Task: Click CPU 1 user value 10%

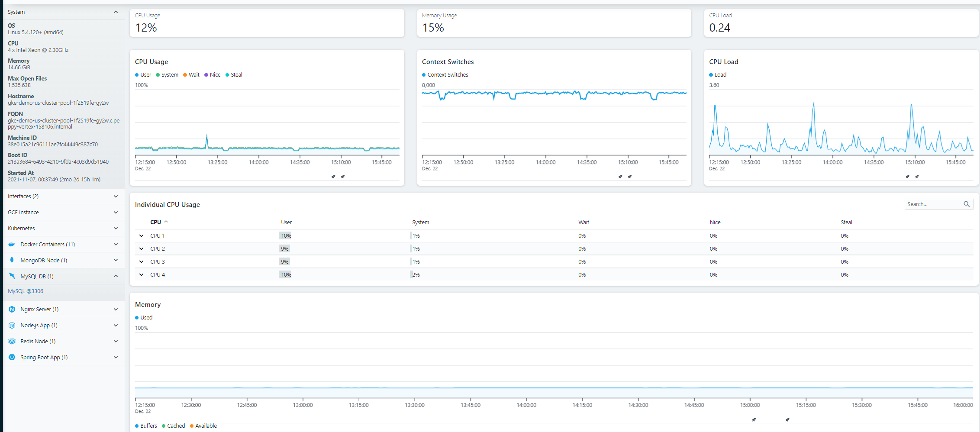Action: pyautogui.click(x=286, y=236)
